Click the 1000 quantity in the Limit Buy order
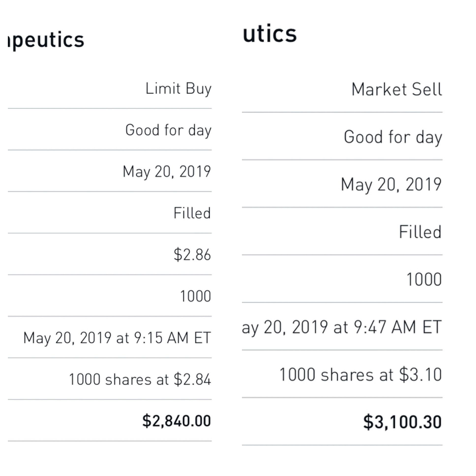The width and height of the screenshot is (476, 476). point(195,296)
